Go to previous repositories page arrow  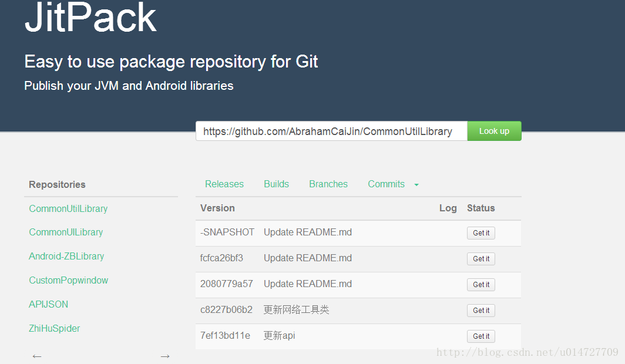pos(37,356)
